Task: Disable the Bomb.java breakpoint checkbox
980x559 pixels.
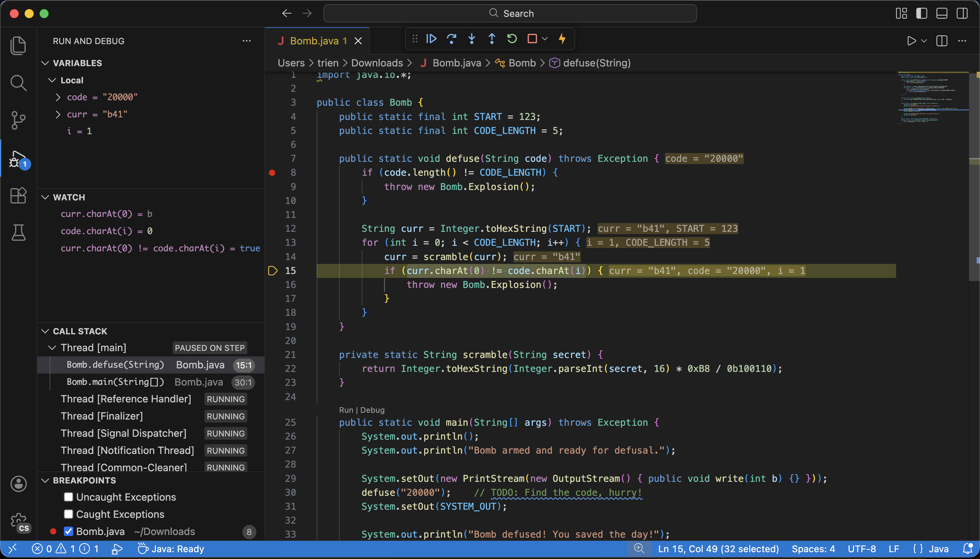Action: point(68,531)
